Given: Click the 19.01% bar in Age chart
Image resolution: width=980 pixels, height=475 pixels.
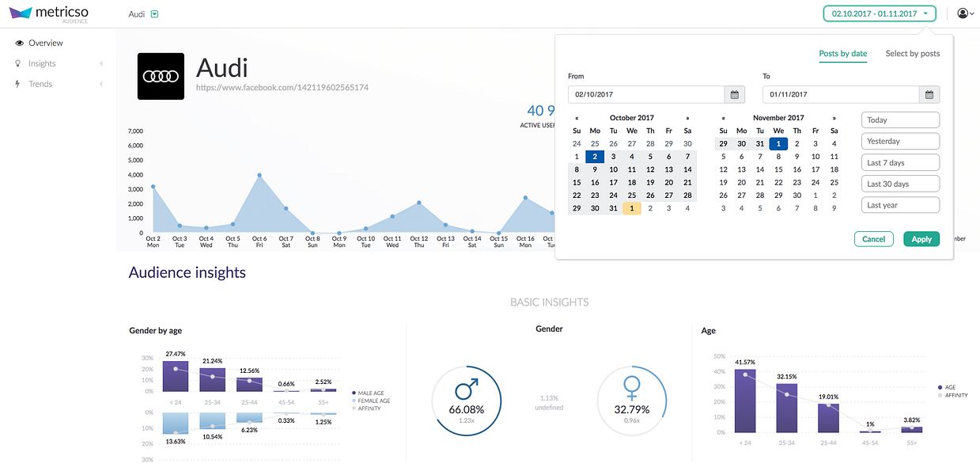Looking at the screenshot, I should (829, 419).
